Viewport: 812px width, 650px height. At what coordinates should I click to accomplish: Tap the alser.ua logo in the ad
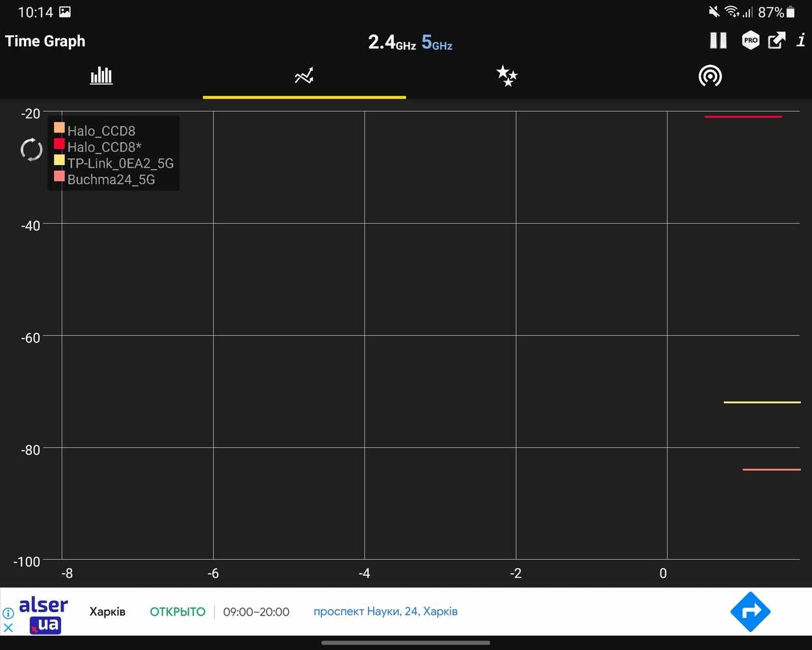pyautogui.click(x=44, y=615)
